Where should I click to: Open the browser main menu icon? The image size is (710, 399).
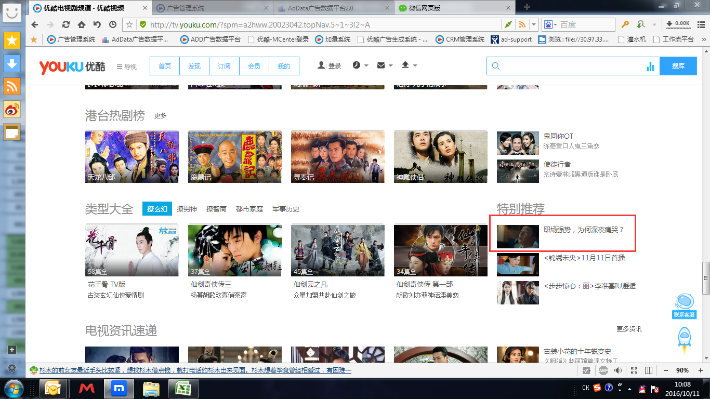701,24
